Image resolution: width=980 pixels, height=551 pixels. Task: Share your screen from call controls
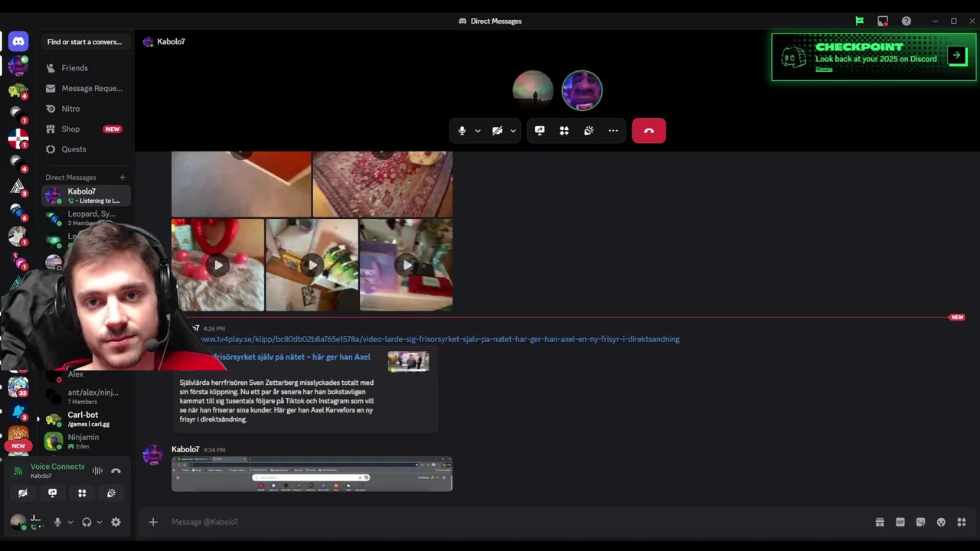pyautogui.click(x=540, y=131)
